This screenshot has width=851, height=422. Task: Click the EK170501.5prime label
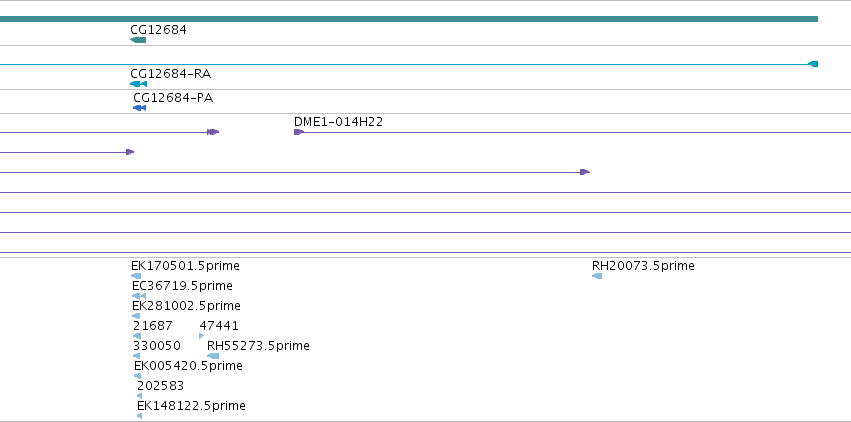click(185, 266)
